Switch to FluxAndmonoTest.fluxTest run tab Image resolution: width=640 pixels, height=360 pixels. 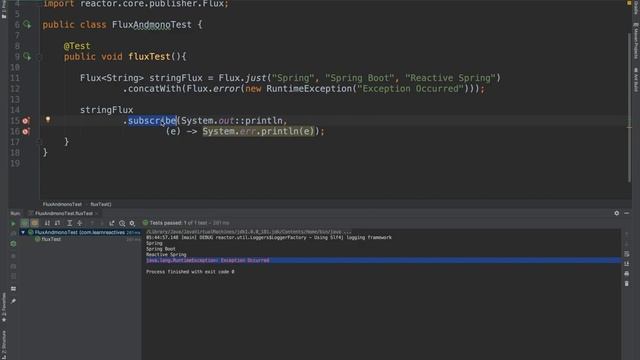click(63, 213)
